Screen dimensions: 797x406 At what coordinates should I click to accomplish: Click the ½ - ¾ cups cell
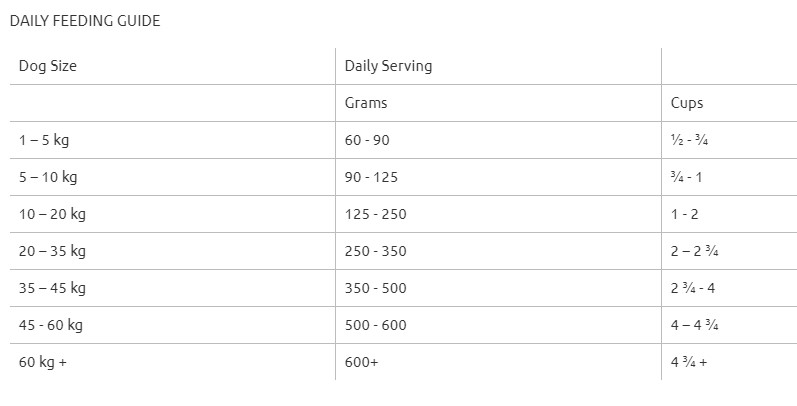click(690, 140)
